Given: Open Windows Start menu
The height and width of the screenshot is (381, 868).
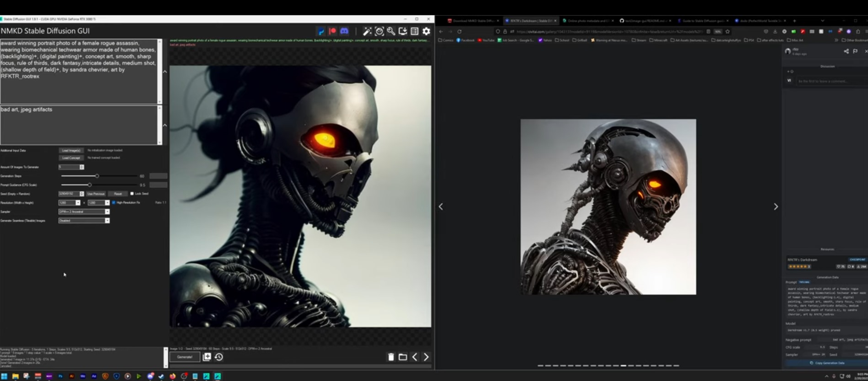Looking at the screenshot, I should (x=4, y=376).
